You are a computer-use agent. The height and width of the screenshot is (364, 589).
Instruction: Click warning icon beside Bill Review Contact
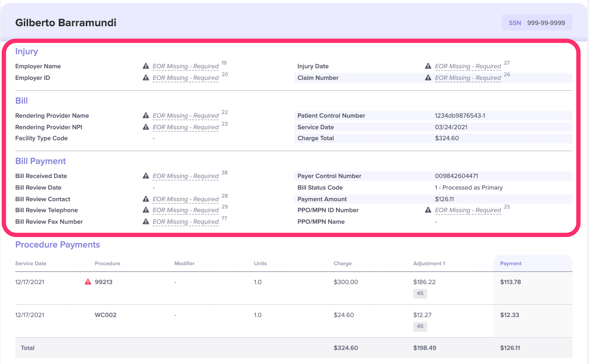pyautogui.click(x=146, y=199)
